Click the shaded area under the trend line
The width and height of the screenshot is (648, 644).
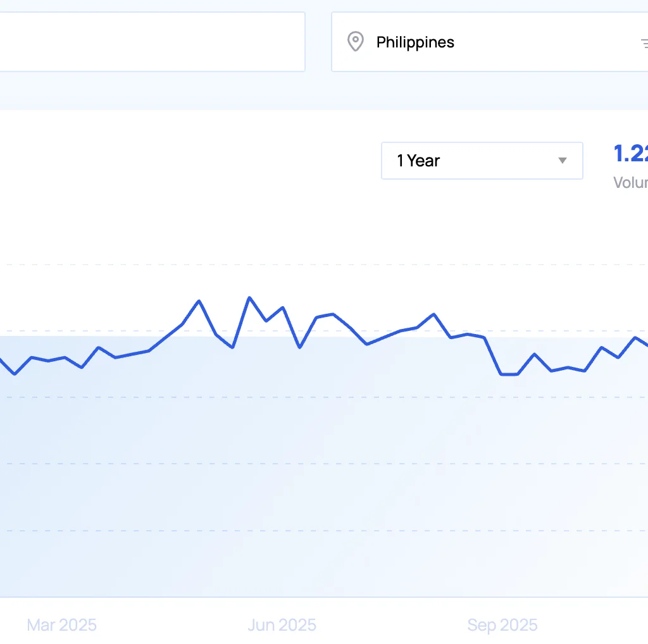tap(253, 474)
